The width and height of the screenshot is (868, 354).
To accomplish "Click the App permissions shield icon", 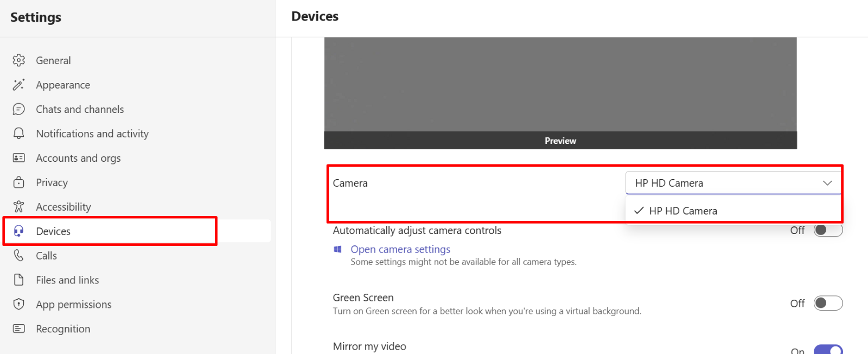I will 19,304.
